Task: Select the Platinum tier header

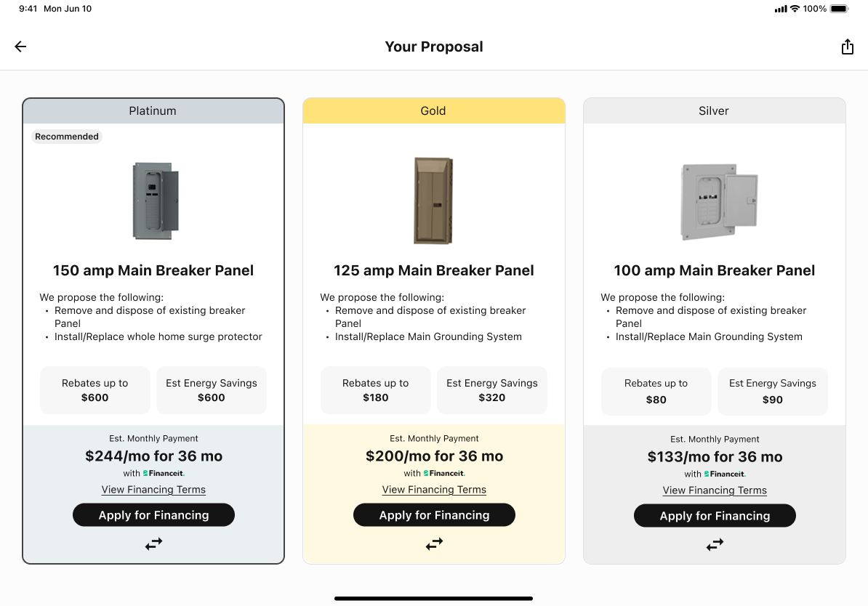Action: click(153, 110)
